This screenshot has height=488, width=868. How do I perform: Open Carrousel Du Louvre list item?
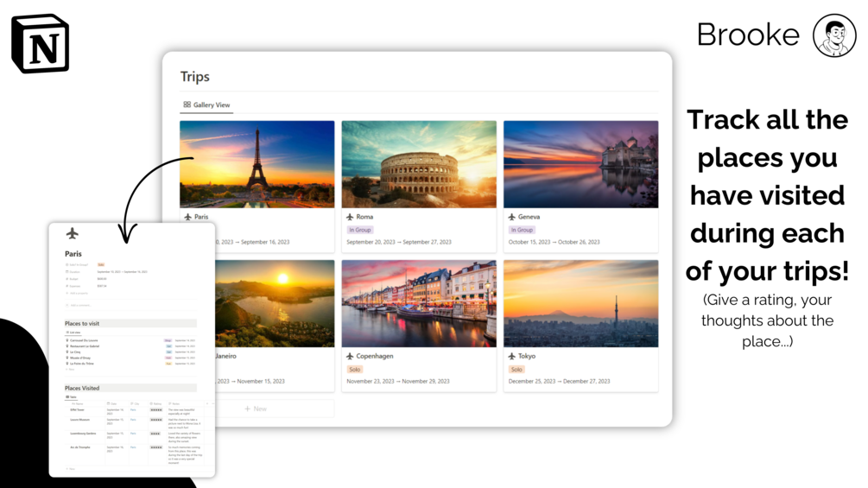(130, 340)
